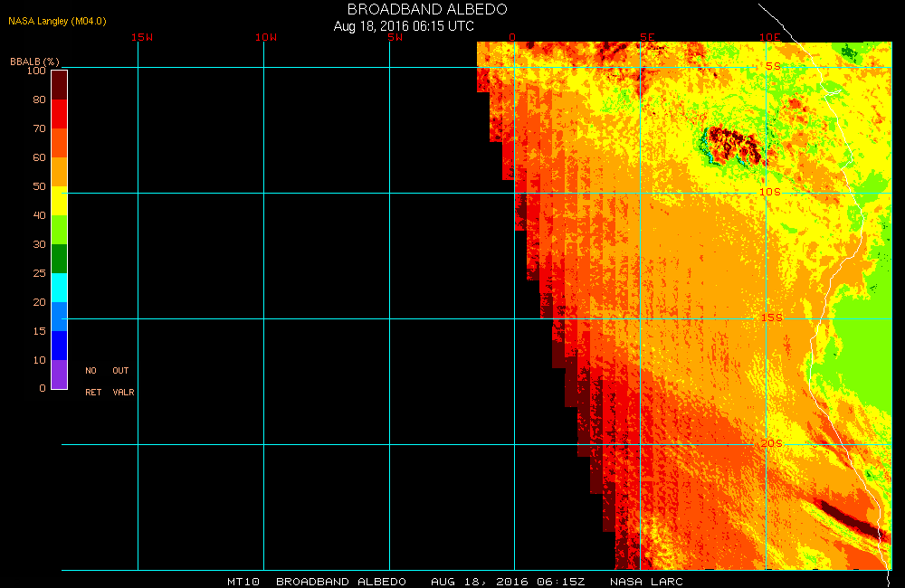
Task: Click the white 'BROADBAND ALBEDO' title heading
Action: pos(427,9)
